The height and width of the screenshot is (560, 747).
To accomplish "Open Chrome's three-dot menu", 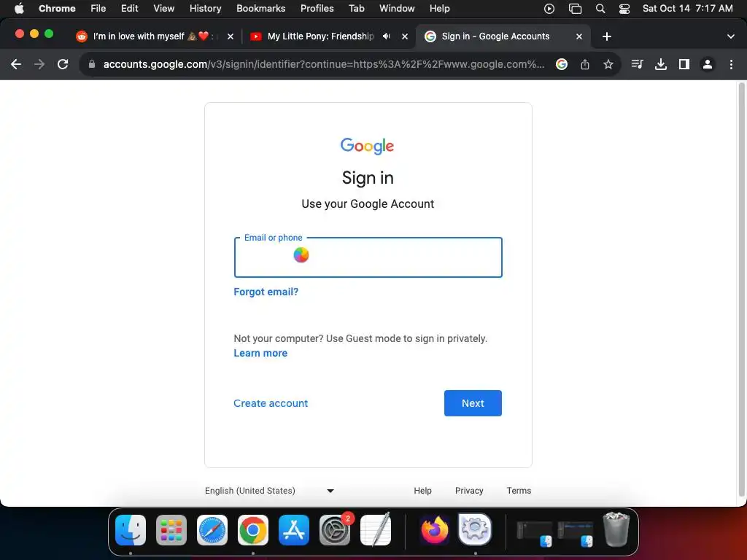I will tap(731, 64).
